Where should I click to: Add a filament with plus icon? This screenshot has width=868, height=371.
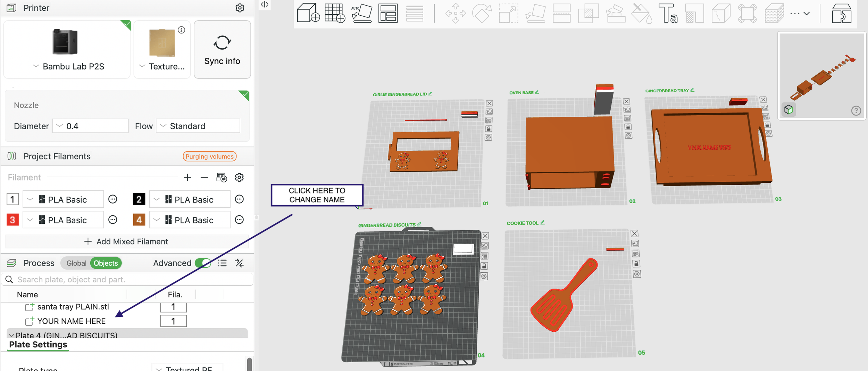(x=187, y=178)
